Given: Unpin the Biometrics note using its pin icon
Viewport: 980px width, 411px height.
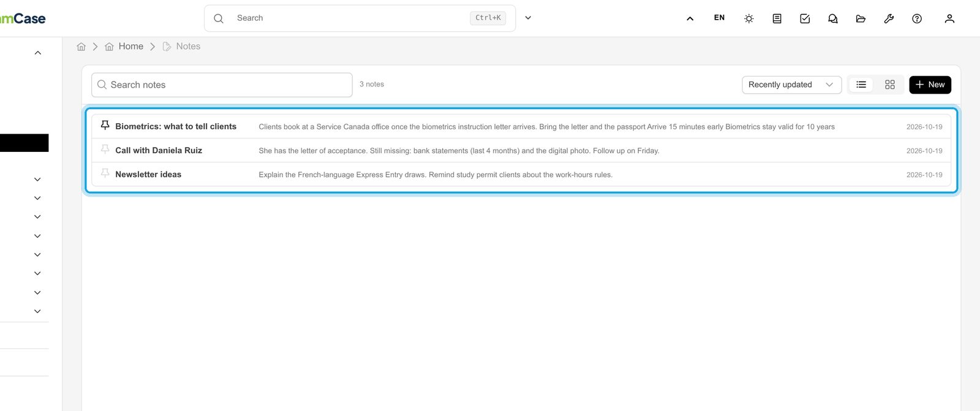Looking at the screenshot, I should (105, 126).
